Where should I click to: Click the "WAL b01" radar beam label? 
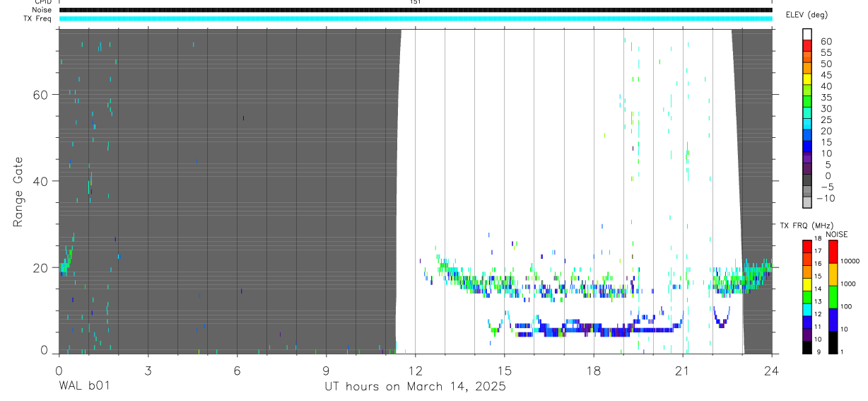pos(83,386)
